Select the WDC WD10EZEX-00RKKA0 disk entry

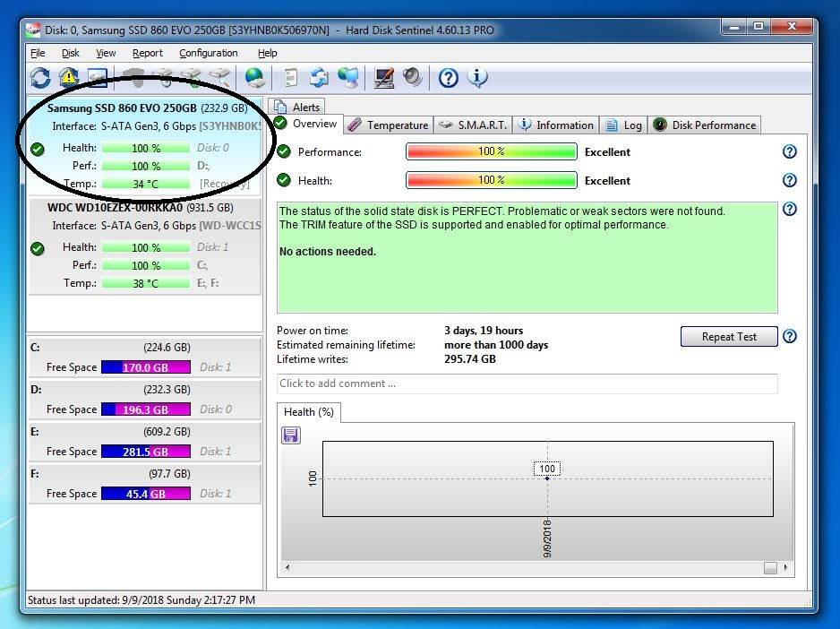[x=145, y=246]
